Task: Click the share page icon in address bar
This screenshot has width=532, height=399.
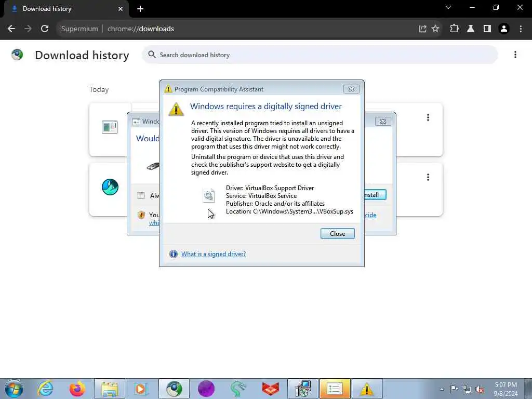Action: click(x=422, y=29)
